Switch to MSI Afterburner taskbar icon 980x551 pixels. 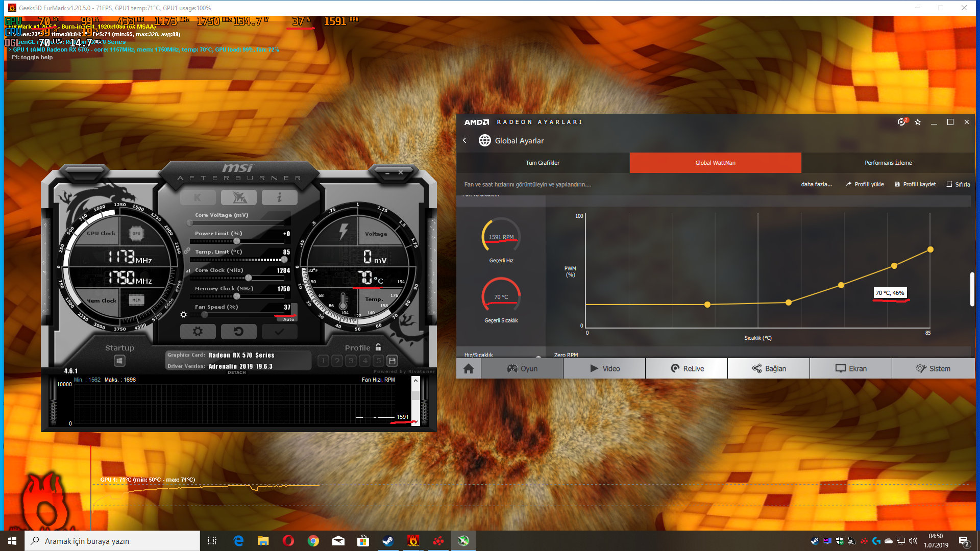coord(463,541)
